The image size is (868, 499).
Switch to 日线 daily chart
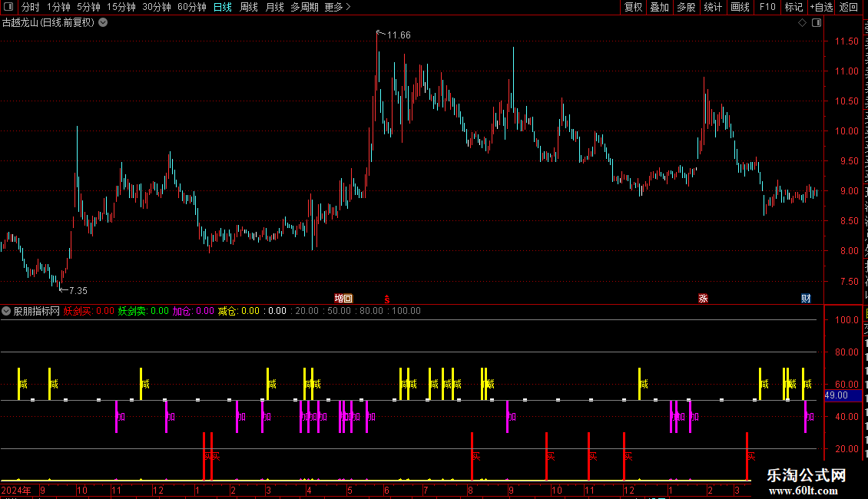pyautogui.click(x=223, y=7)
